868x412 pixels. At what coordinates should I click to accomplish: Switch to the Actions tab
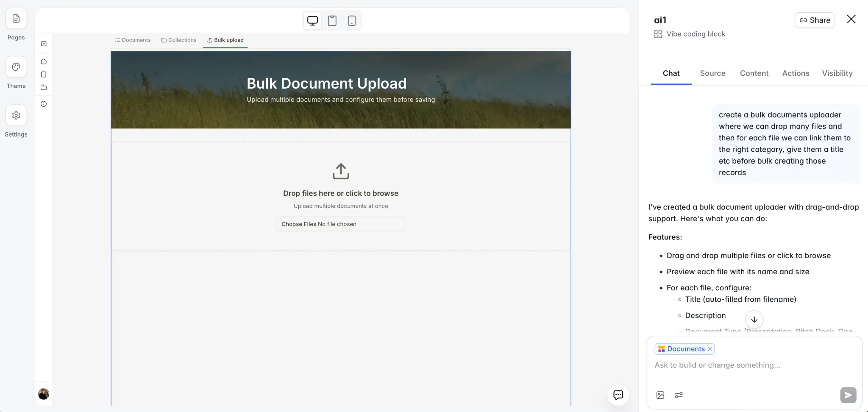(x=795, y=73)
